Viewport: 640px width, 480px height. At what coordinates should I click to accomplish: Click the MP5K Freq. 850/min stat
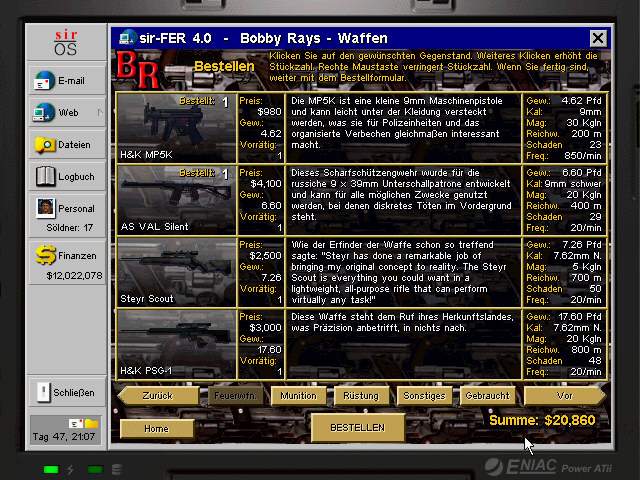tap(564, 156)
